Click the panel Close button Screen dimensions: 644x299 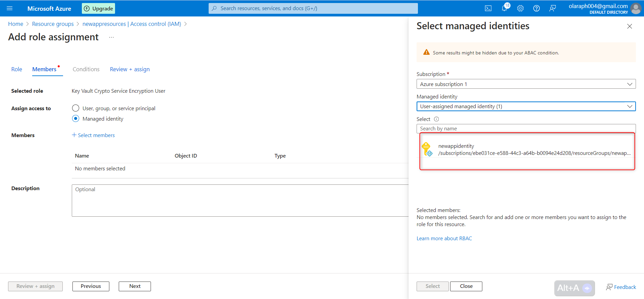[x=466, y=286]
